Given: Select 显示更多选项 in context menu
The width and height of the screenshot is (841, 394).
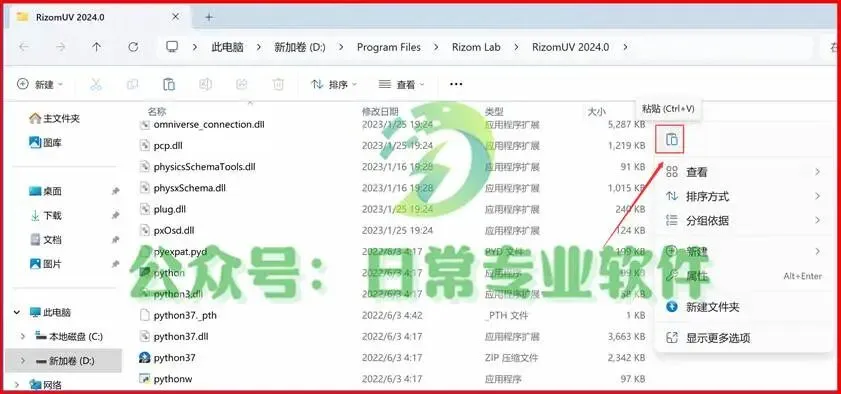Looking at the screenshot, I should (x=743, y=338).
